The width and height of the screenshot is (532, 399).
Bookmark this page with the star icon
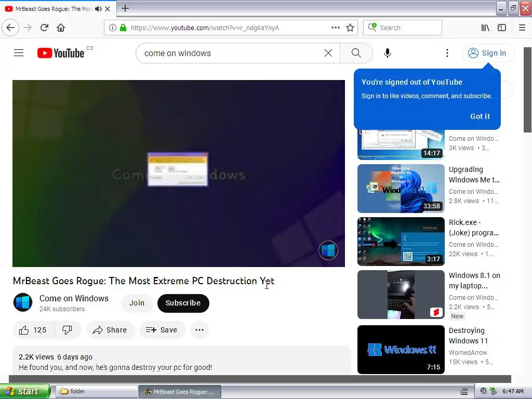coord(350,28)
